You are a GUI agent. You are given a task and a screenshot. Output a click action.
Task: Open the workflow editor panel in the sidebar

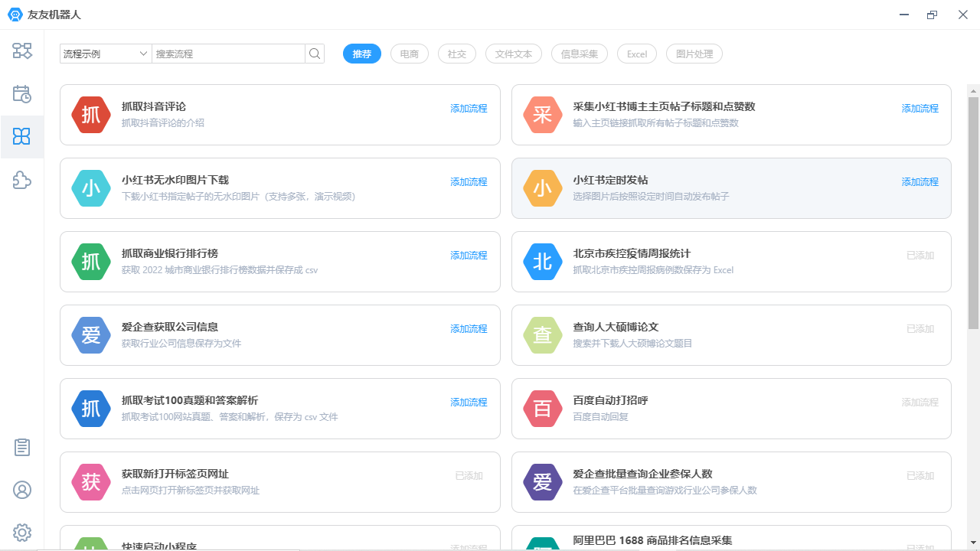(x=22, y=51)
